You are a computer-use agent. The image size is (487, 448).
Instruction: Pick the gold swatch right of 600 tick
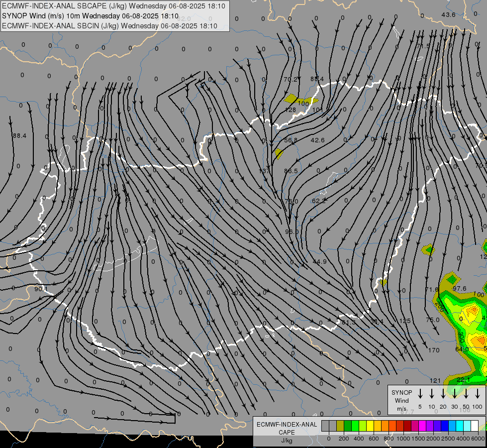coord(378,426)
